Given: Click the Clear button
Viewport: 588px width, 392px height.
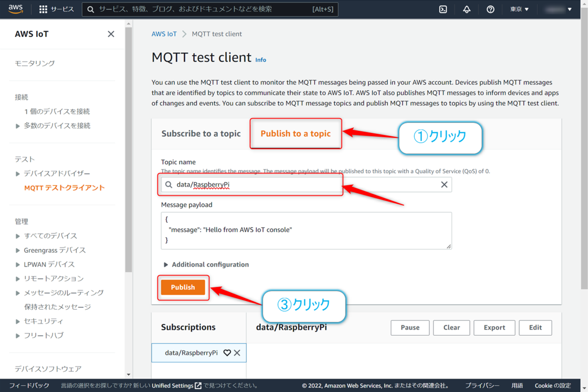Looking at the screenshot, I should click(452, 328).
